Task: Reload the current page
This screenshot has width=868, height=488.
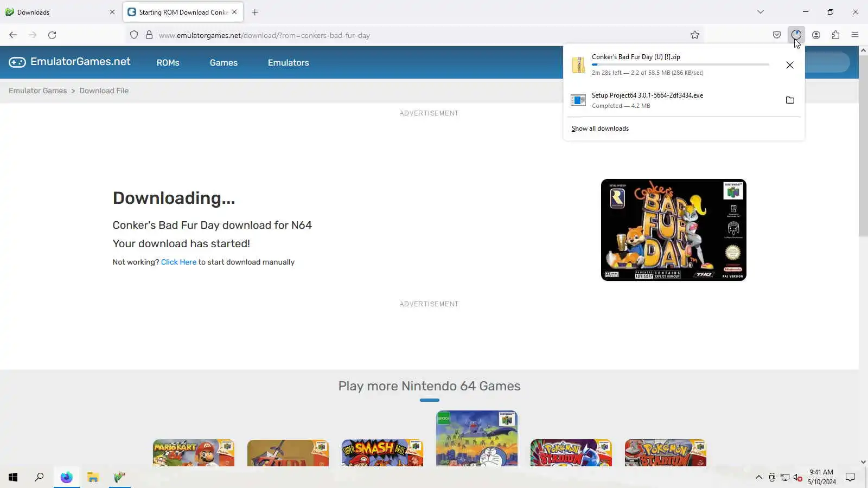Action: click(52, 35)
